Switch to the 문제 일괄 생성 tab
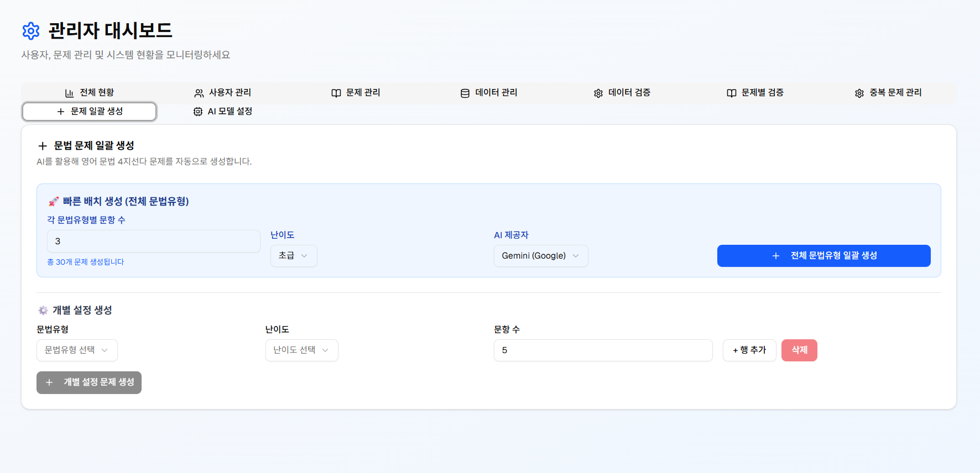 point(90,112)
